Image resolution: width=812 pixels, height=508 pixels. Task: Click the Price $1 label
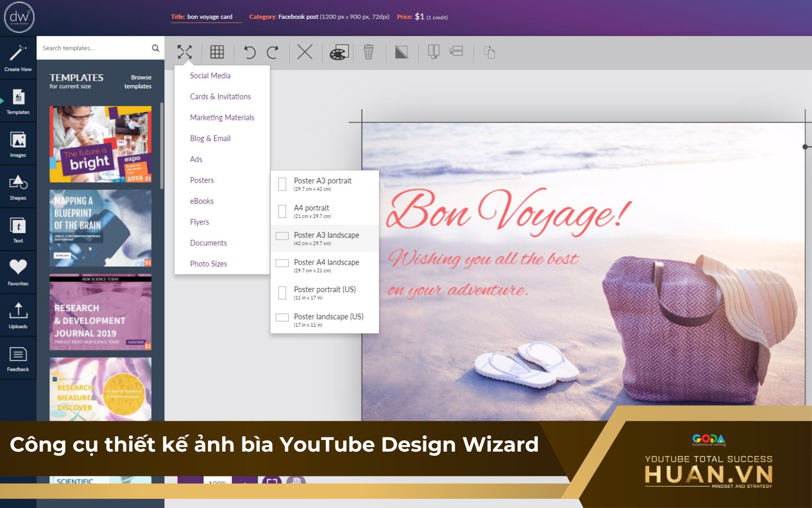tap(422, 17)
